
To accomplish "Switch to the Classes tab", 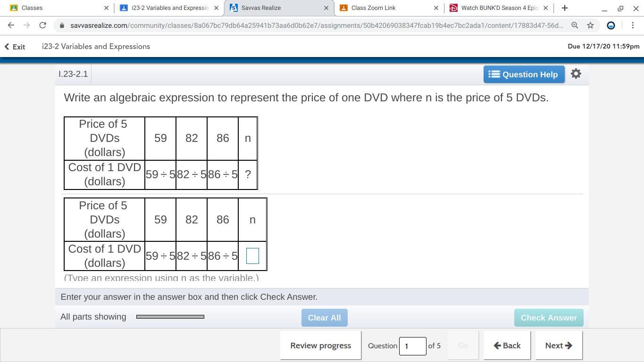I will pos(57,8).
